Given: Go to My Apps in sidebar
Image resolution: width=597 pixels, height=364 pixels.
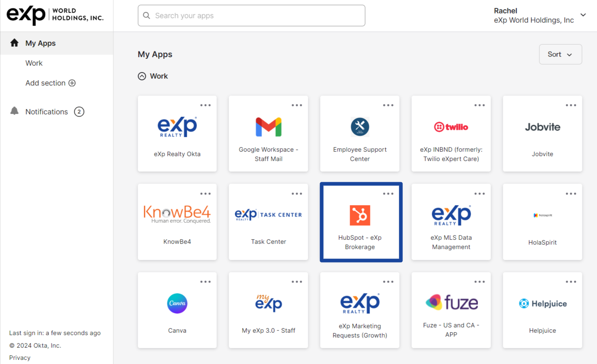Looking at the screenshot, I should (57, 43).
